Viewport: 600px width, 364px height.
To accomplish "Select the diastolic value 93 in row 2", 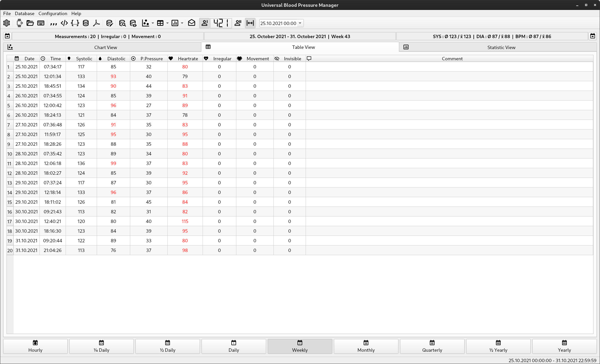I will click(113, 76).
